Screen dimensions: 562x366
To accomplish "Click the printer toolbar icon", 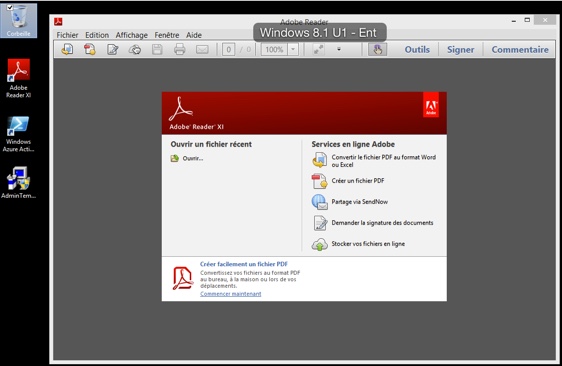I will click(180, 49).
